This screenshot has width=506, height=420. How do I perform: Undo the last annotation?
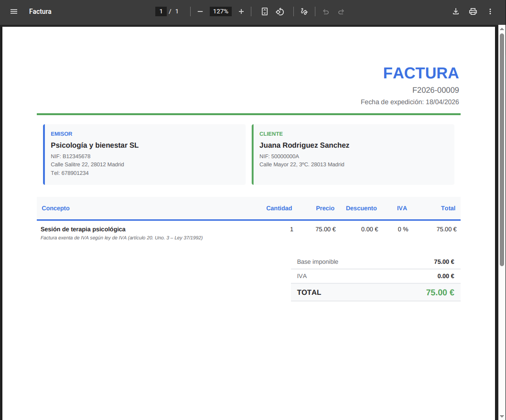tap(326, 11)
